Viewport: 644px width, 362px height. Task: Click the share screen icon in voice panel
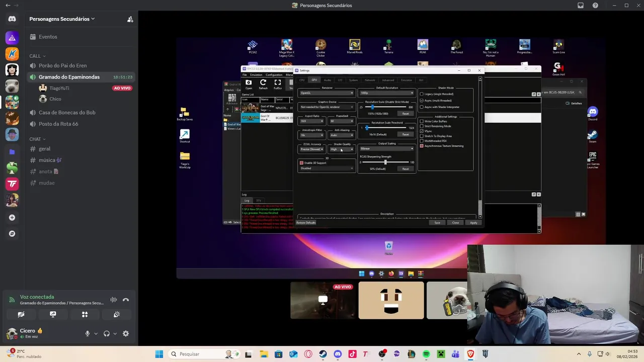pyautogui.click(x=53, y=314)
